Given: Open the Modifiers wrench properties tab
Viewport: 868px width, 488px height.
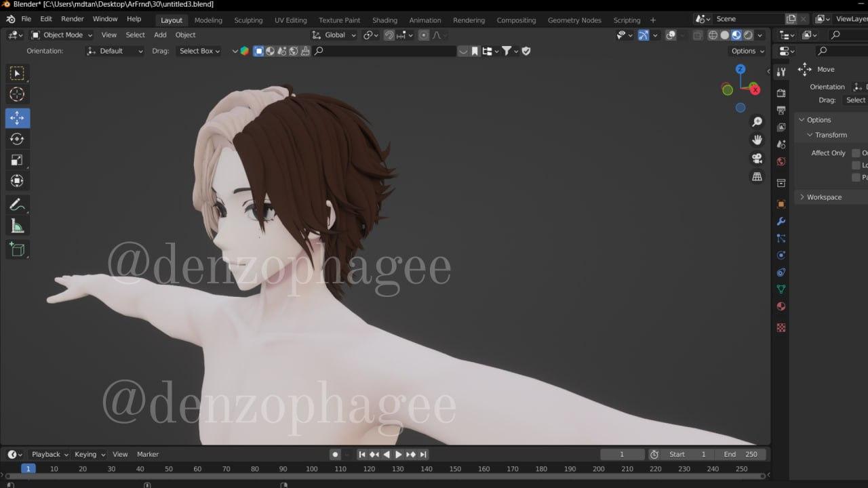Looking at the screenshot, I should coord(781,221).
